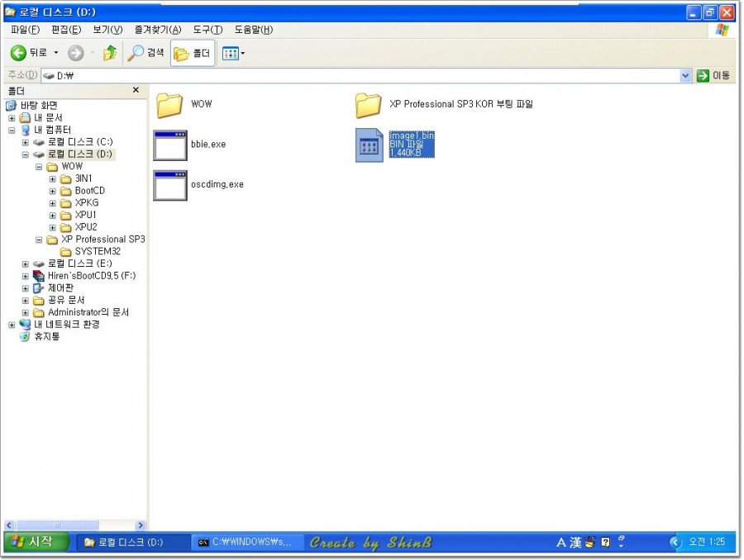Collapse the WOW folder tree node
This screenshot has height=560, width=744.
pyautogui.click(x=39, y=167)
